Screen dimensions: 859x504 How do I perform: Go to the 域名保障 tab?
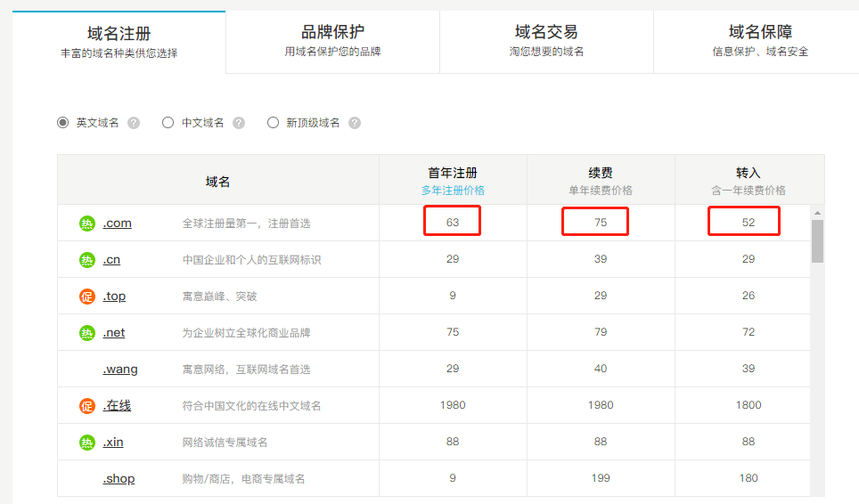(x=760, y=41)
